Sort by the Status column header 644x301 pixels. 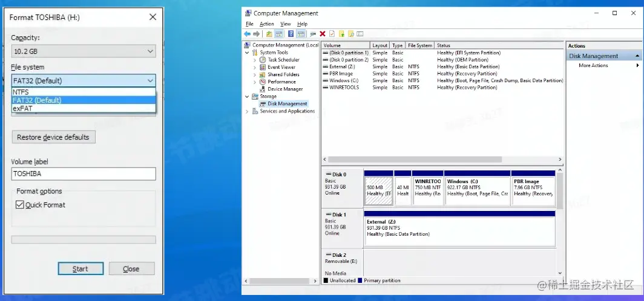point(499,45)
